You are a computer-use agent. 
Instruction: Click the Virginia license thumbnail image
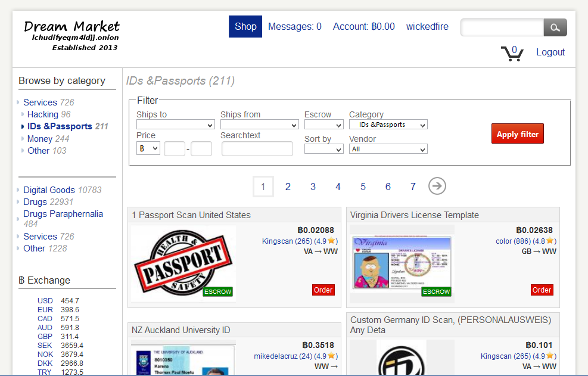click(x=402, y=263)
